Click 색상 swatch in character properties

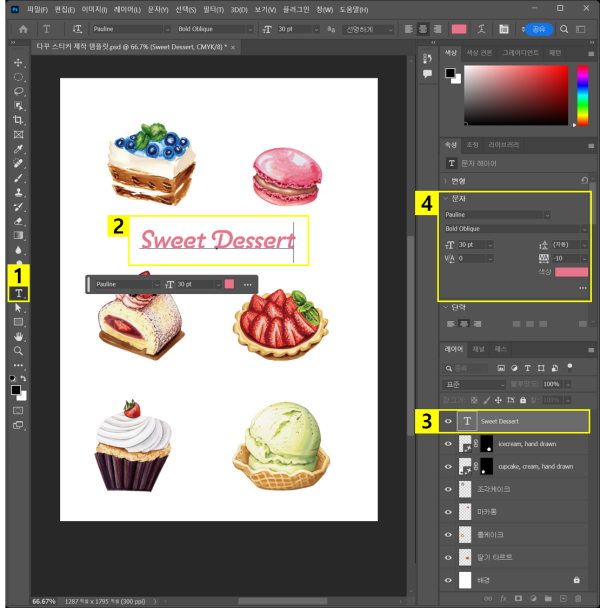[x=571, y=272]
